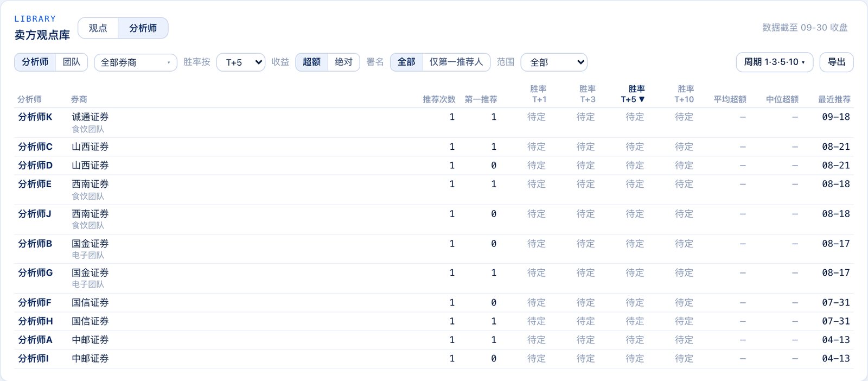Switch grouping to 团队
This screenshot has width=868, height=381.
coord(72,62)
